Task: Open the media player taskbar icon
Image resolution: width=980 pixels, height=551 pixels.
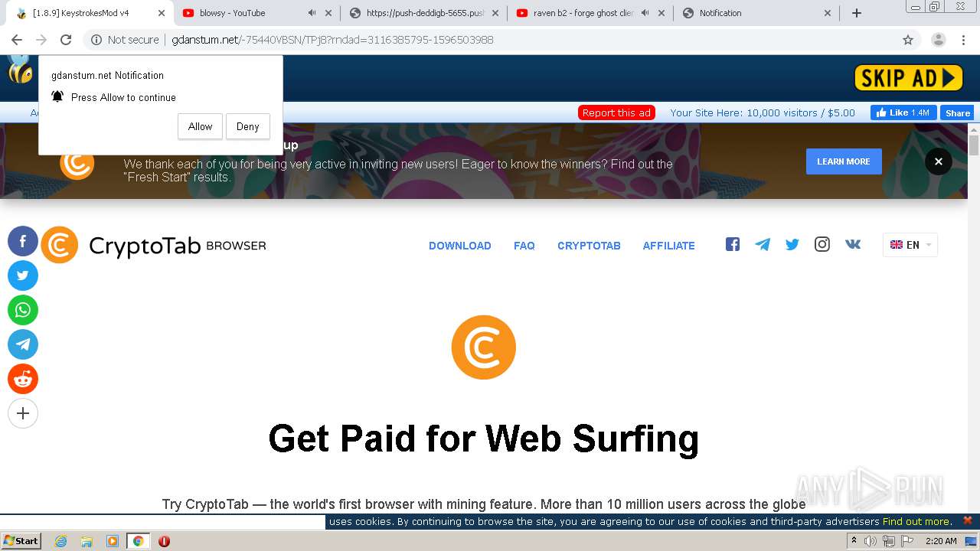Action: [113, 541]
